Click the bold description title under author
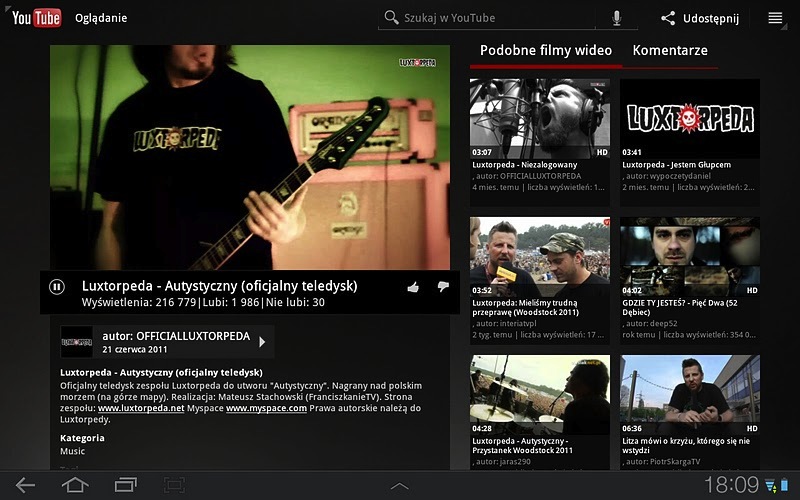This screenshot has height=500, width=800. pyautogui.click(x=161, y=372)
